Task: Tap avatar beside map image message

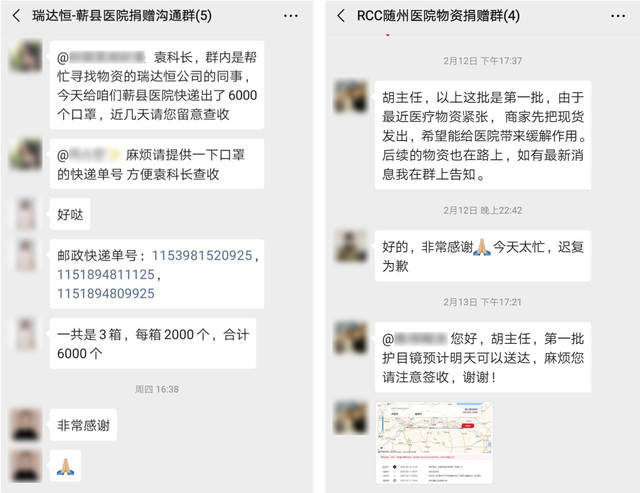Action: pyautogui.click(x=350, y=417)
